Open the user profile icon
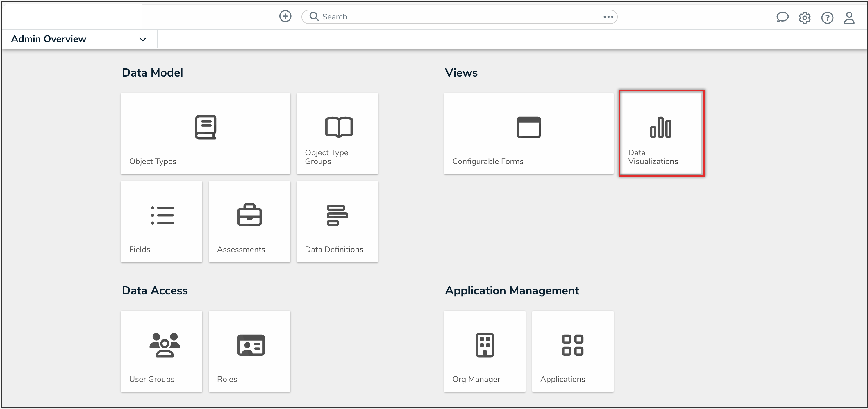Screen dimensions: 868x409 849,17
